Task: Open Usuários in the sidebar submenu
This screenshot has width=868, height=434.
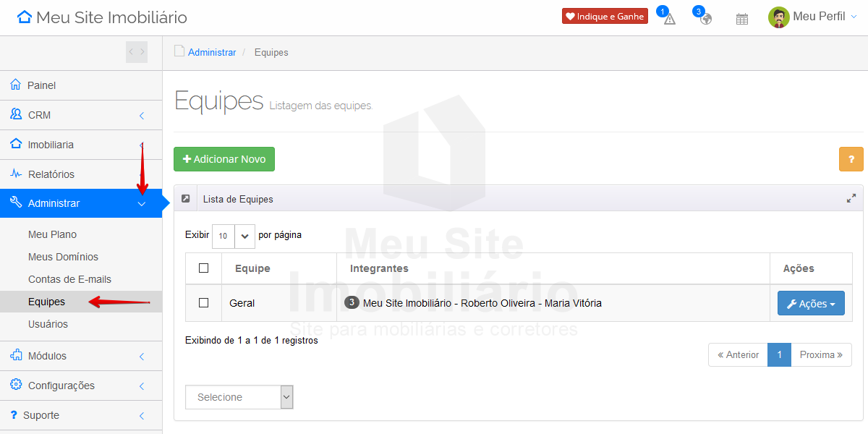Action: [48, 324]
